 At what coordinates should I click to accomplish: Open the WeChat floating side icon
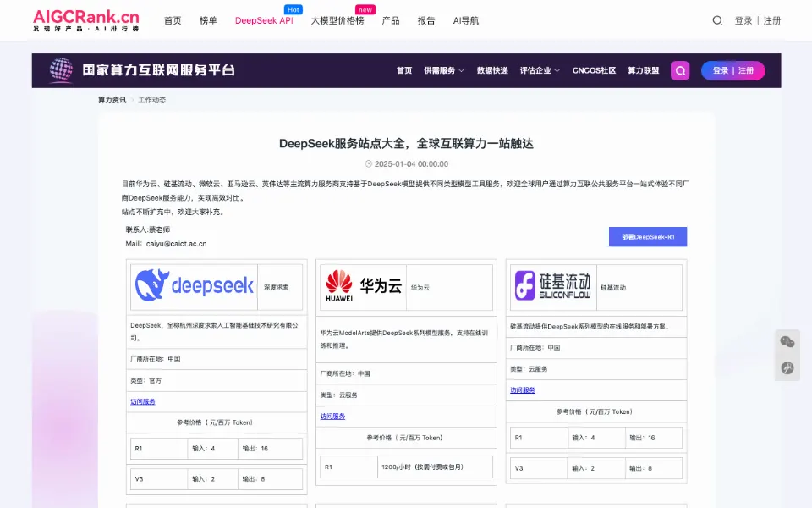point(787,341)
